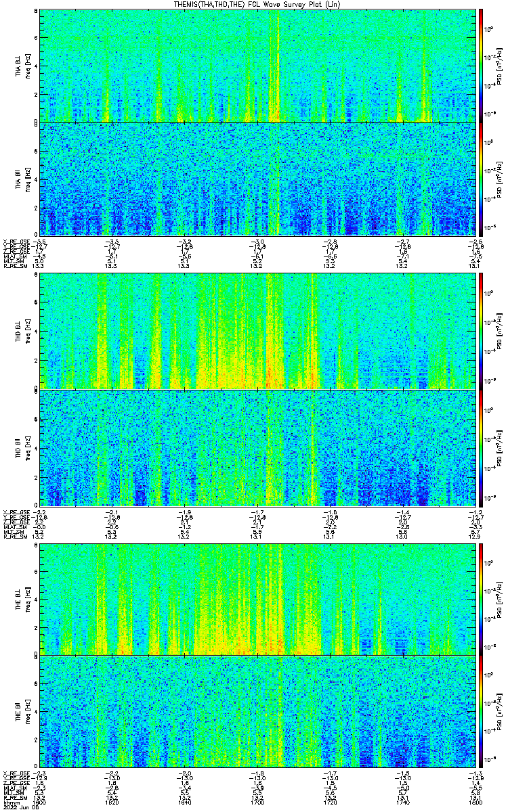Click the plot title "THEMIS(THA,THD,THE) FGL Wave Survey Plot"
Image resolution: width=508 pixels, height=812 pixels.
[x=249, y=4]
